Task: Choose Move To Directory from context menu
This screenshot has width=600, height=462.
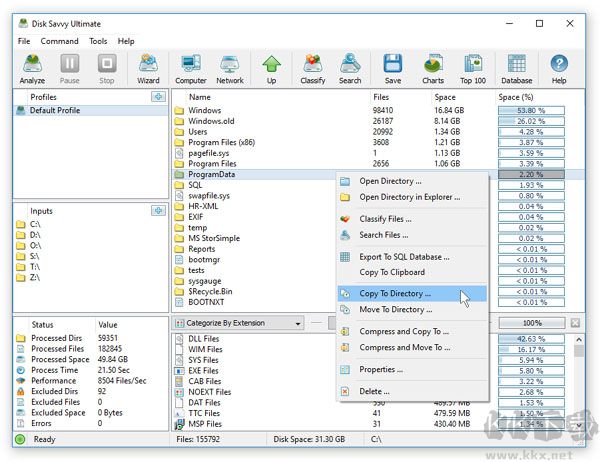Action: click(412, 310)
